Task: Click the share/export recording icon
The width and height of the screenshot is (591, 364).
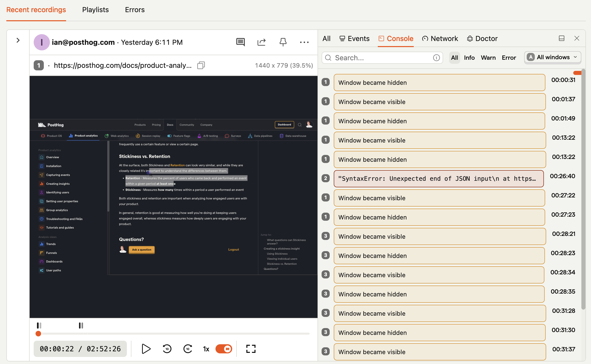Action: click(262, 42)
